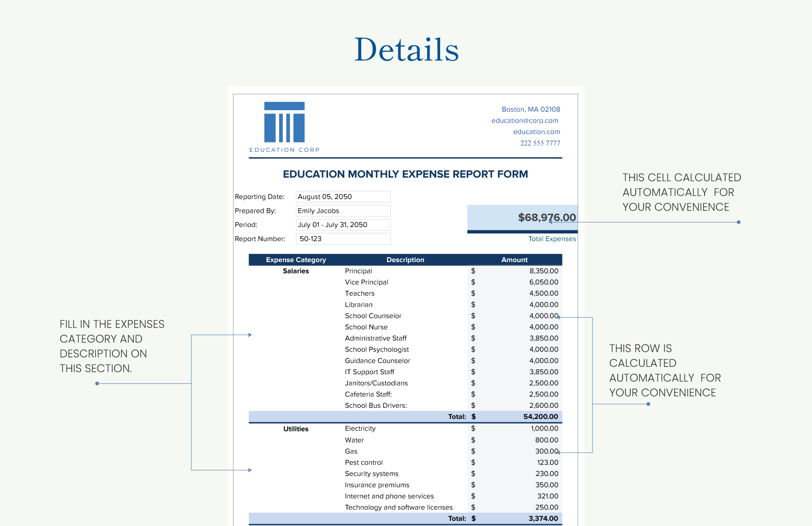Image resolution: width=812 pixels, height=526 pixels.
Task: Select the School Psychologist description cell
Action: (377, 349)
